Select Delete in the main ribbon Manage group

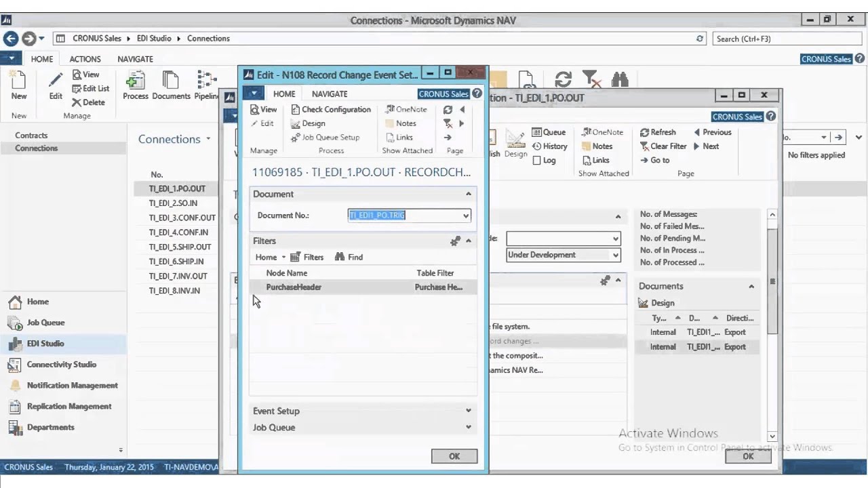[x=89, y=102]
